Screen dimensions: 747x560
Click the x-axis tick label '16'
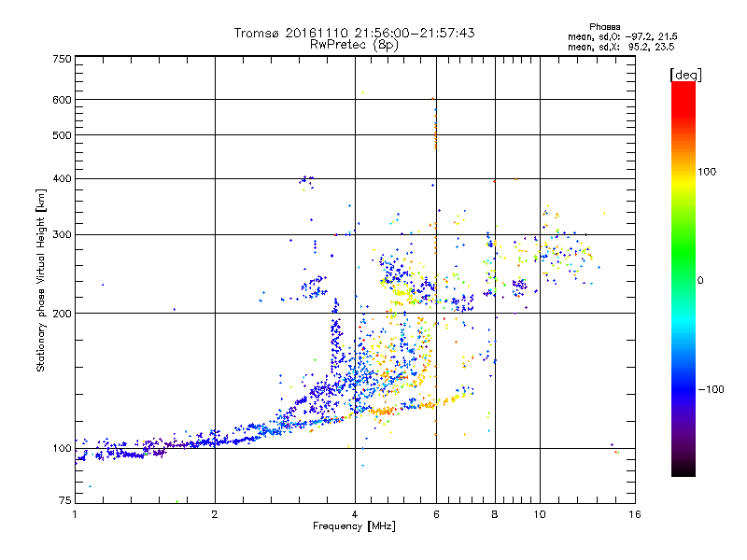click(635, 514)
